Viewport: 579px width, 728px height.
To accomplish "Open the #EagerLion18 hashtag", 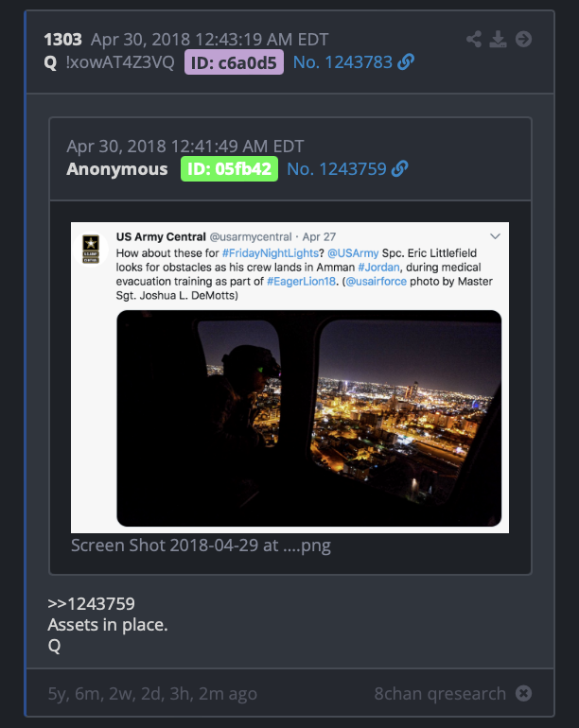I will 301,282.
